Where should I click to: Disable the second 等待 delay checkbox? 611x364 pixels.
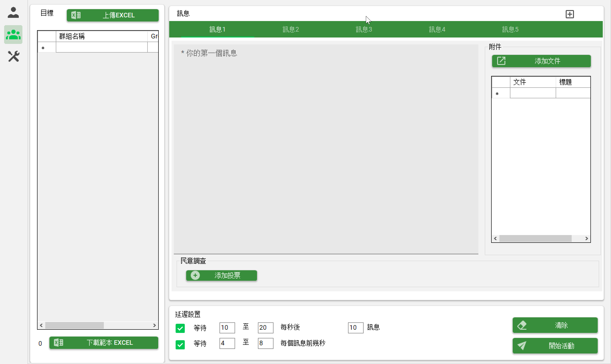(180, 344)
